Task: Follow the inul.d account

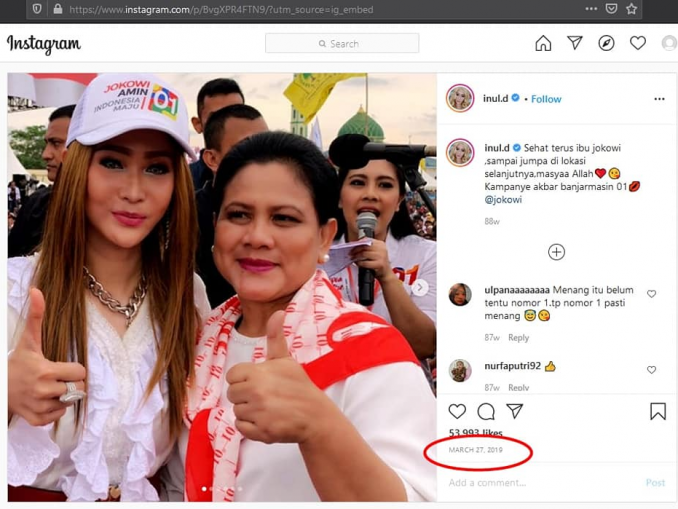Action: [546, 99]
